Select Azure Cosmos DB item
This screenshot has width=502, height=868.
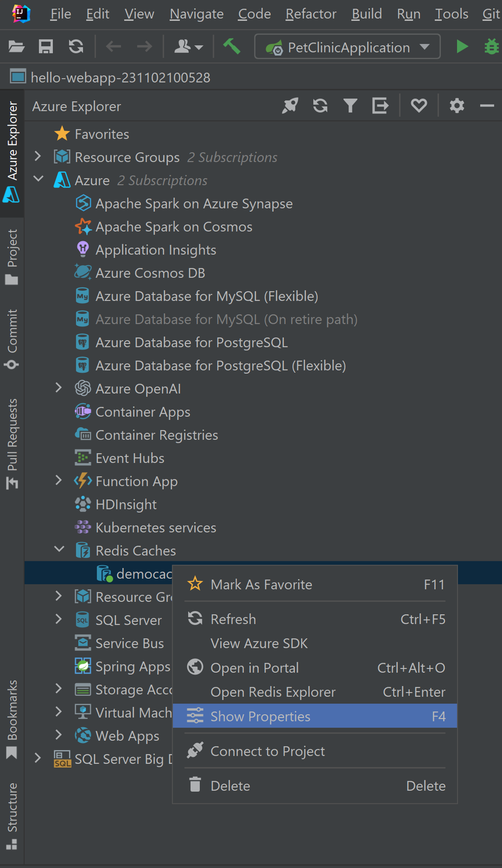point(140,273)
